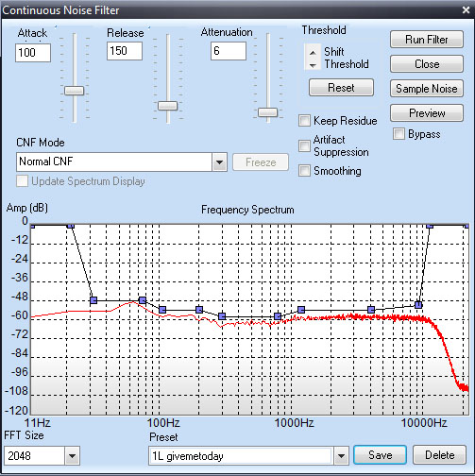
Task: Click the Attenuation value field
Action: 229,51
